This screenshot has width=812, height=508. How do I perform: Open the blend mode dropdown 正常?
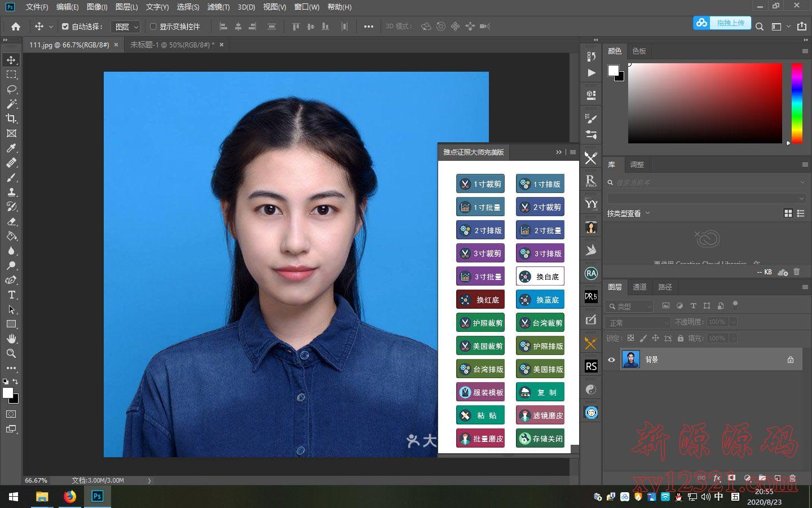click(x=638, y=322)
